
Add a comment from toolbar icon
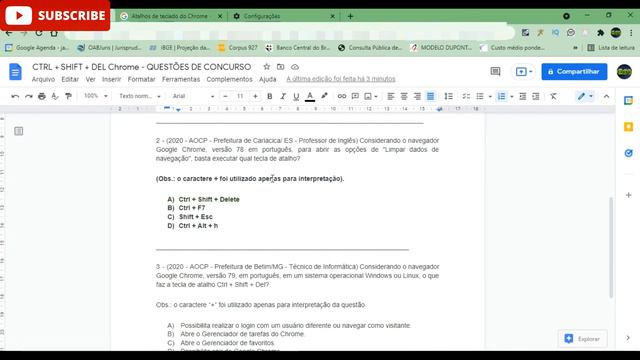pos(355,96)
